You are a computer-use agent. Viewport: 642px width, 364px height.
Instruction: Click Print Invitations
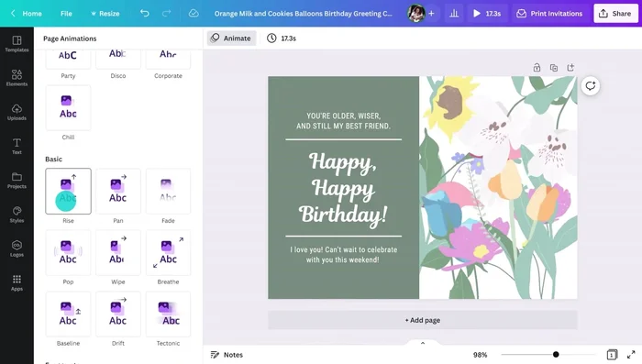click(x=549, y=13)
